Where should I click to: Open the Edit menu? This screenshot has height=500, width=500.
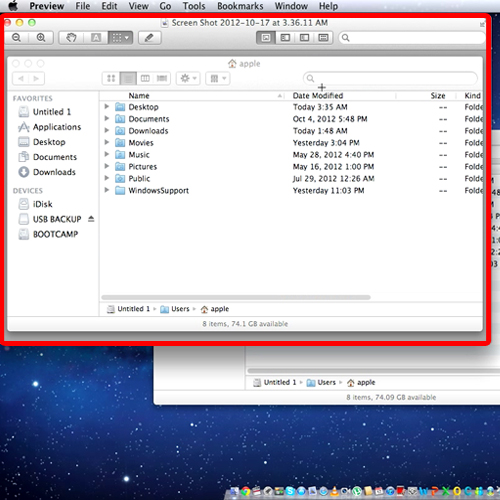pyautogui.click(x=109, y=6)
